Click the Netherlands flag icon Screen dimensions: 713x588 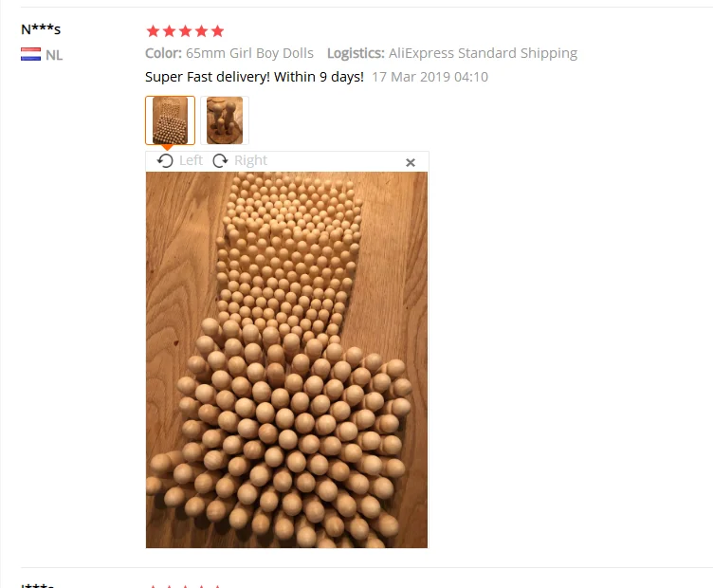30,54
